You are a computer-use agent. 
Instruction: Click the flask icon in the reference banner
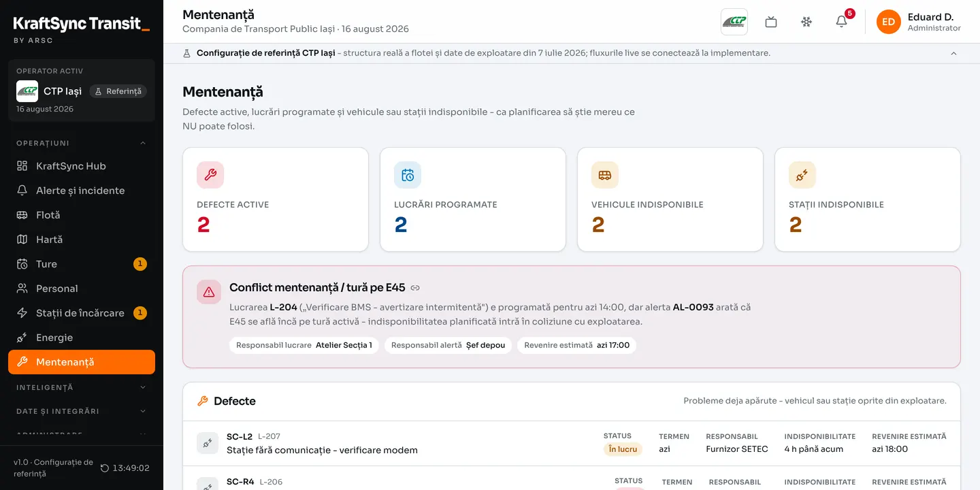coord(187,53)
